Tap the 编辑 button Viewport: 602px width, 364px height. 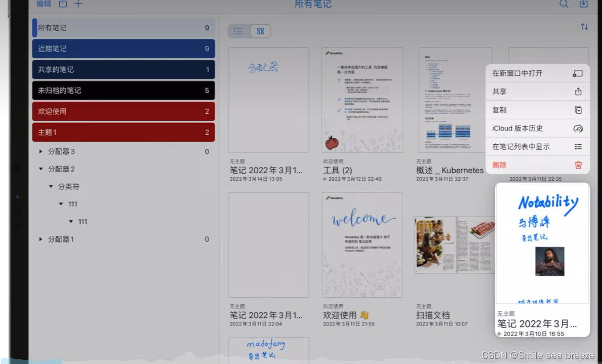[x=44, y=4]
